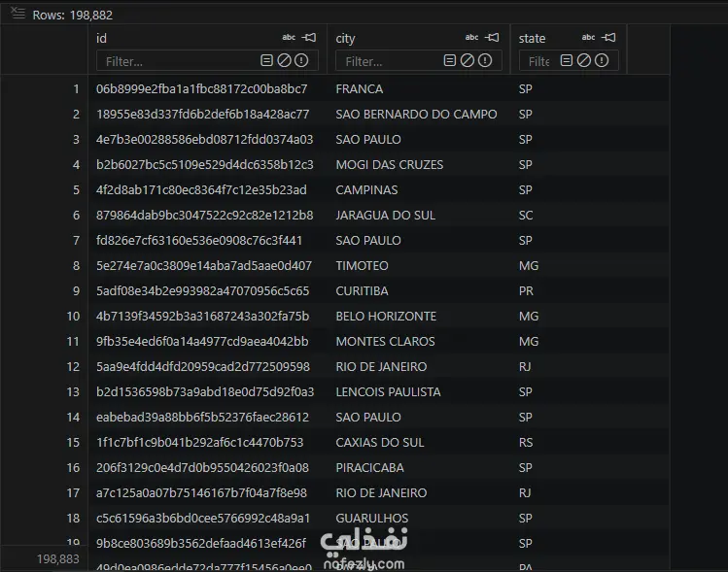
Task: Select id 4e7b3e00288586ebd08712fdd0374a03
Action: 205,139
